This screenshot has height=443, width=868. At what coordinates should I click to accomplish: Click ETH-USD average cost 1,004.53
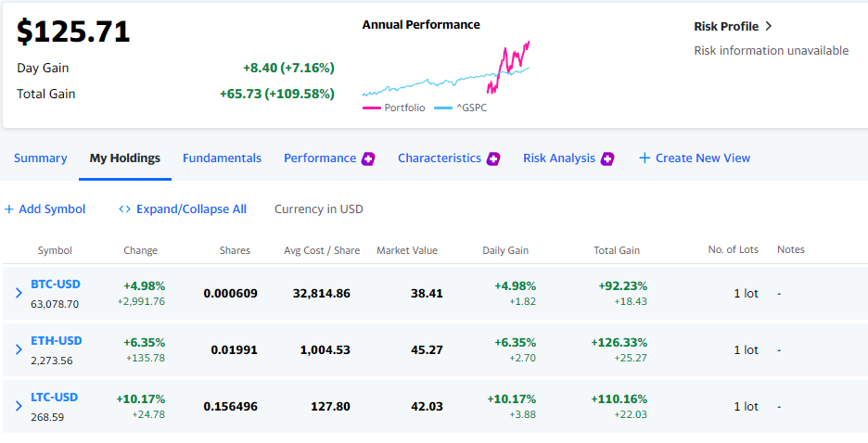point(325,350)
